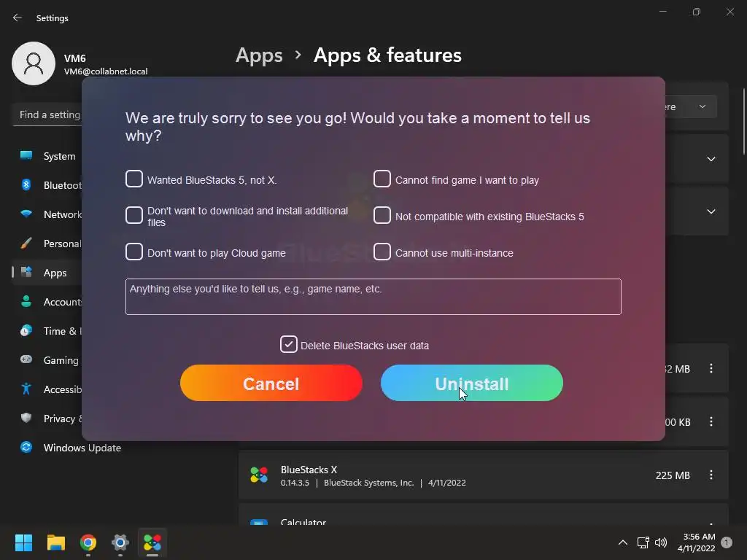The width and height of the screenshot is (747, 560).
Task: Open Time & language in sidebar
Action: tap(47, 331)
